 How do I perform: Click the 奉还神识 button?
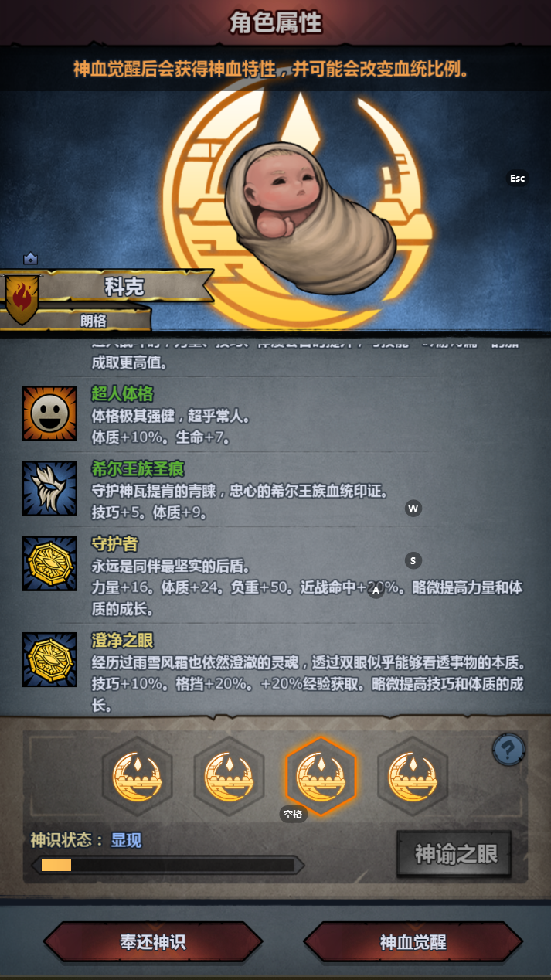click(x=153, y=943)
